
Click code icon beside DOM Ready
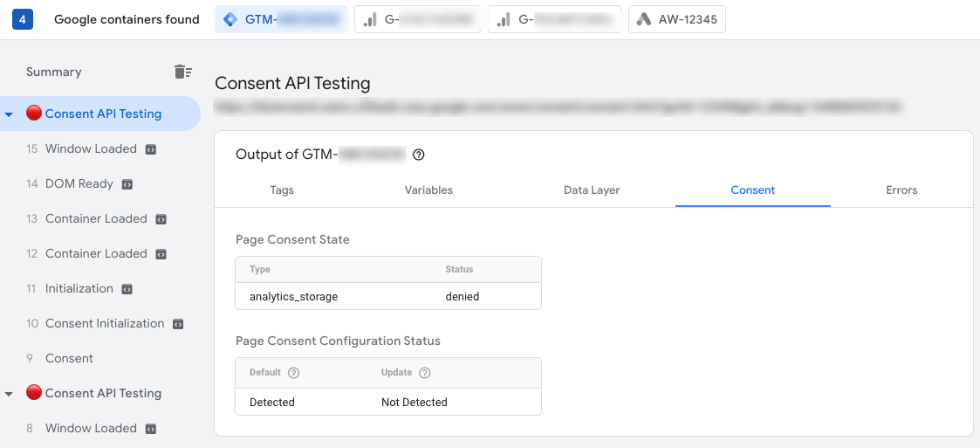coord(127,184)
